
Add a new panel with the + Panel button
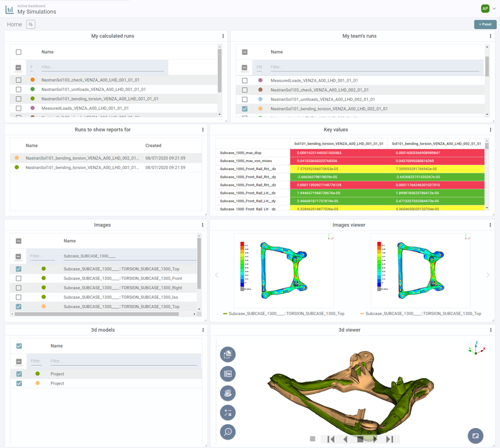(485, 24)
